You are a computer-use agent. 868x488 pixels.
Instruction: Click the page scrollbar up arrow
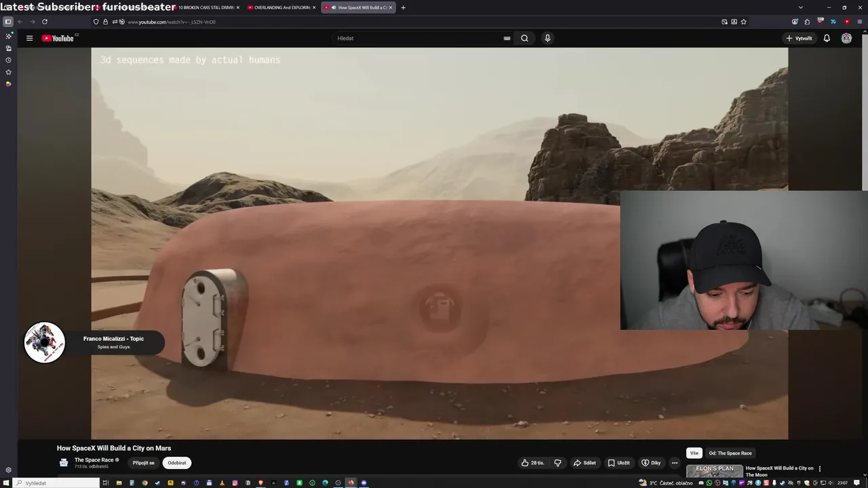pyautogui.click(x=865, y=33)
